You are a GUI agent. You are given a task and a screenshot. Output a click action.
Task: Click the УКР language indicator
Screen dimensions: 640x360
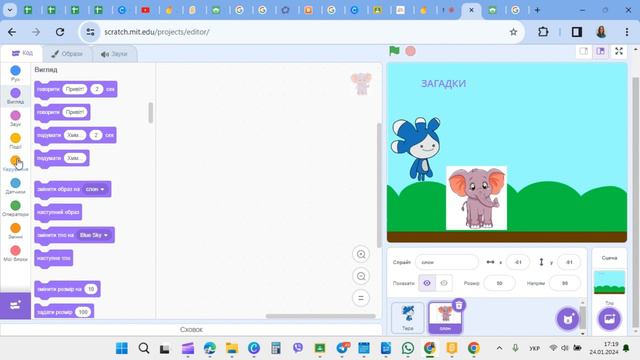click(534, 348)
